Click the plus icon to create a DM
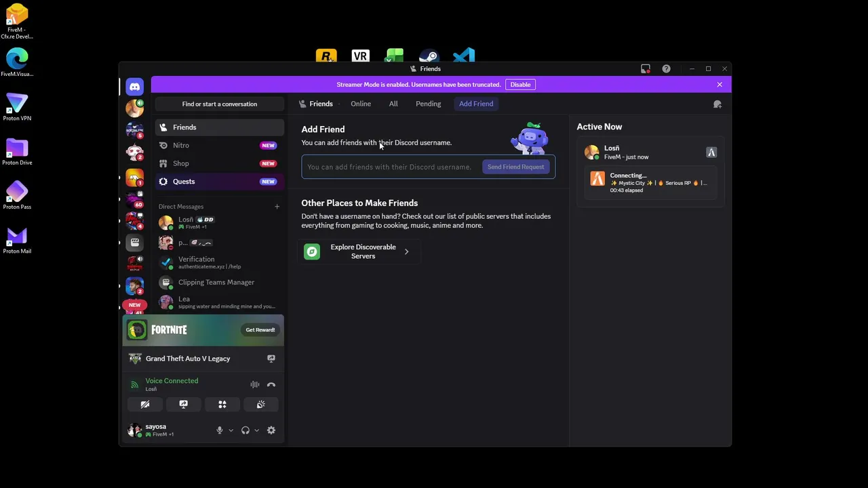The height and width of the screenshot is (488, 868). pyautogui.click(x=277, y=206)
